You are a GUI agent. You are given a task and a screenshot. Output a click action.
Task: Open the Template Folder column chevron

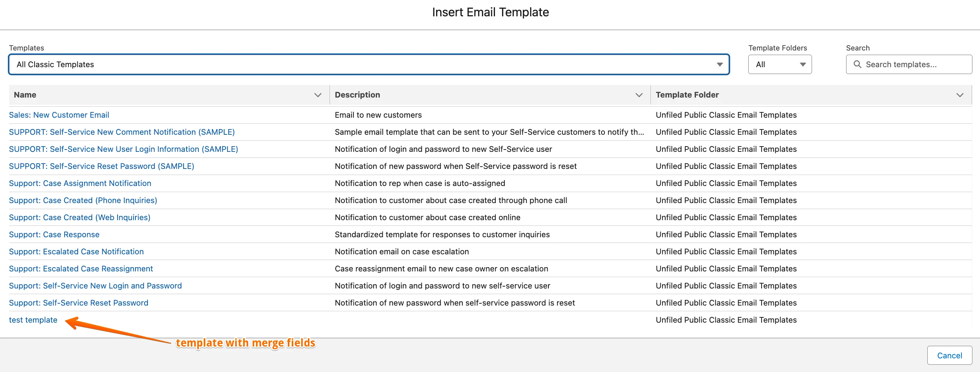pyautogui.click(x=960, y=95)
